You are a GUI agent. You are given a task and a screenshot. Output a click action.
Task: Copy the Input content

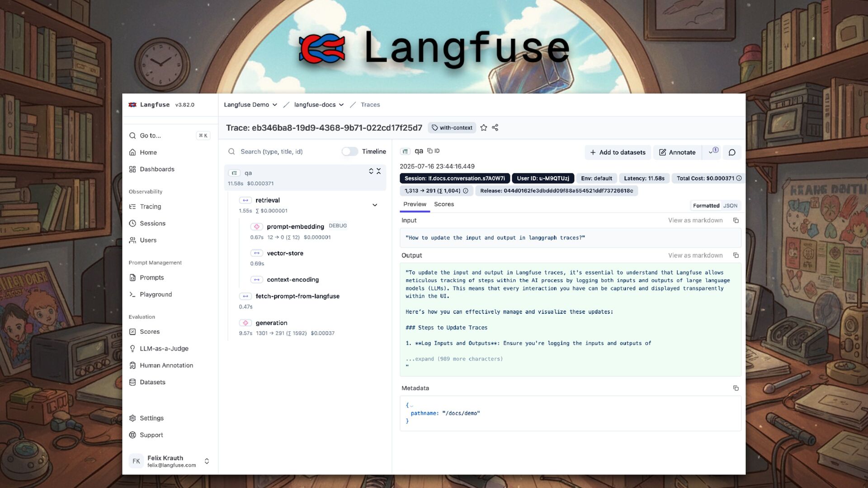(736, 221)
